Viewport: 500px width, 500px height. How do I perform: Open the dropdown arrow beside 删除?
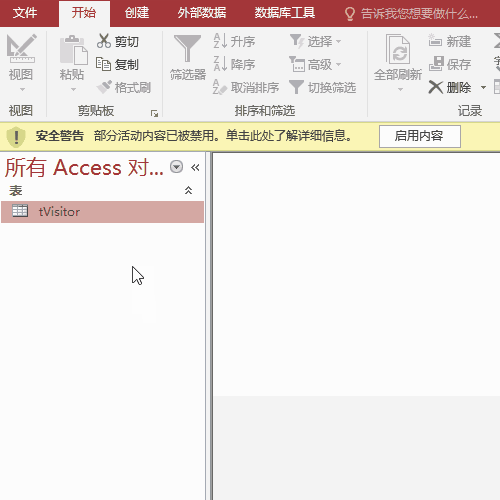point(483,88)
